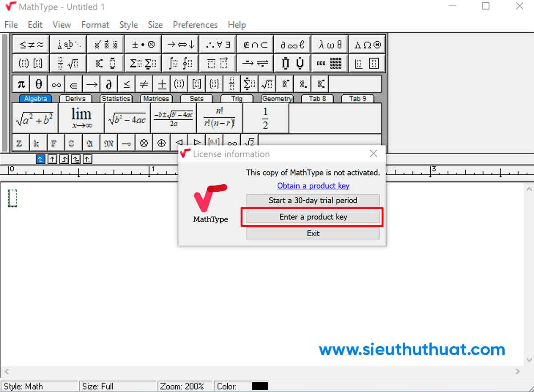Insert square brackets template from small bar
The width and height of the screenshot is (534, 392).
click(197, 84)
